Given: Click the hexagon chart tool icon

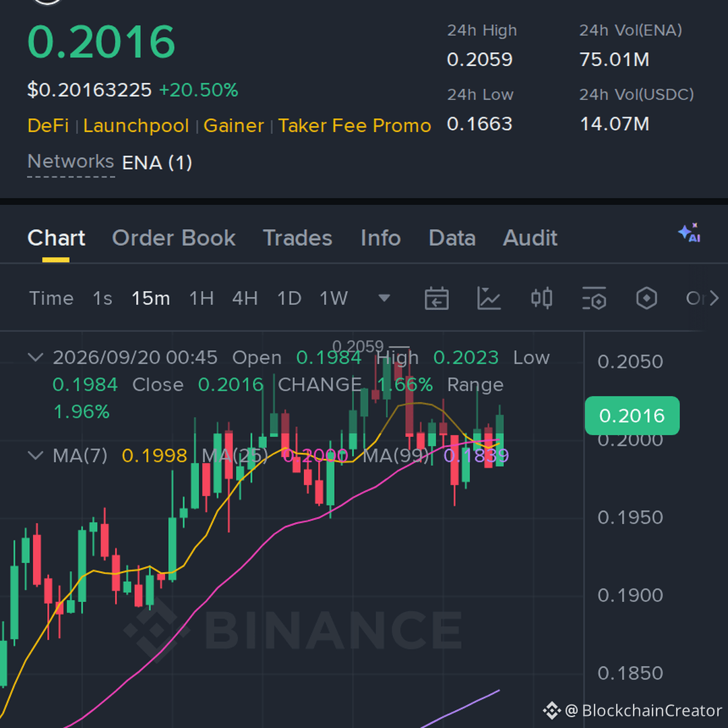Looking at the screenshot, I should coord(646,298).
